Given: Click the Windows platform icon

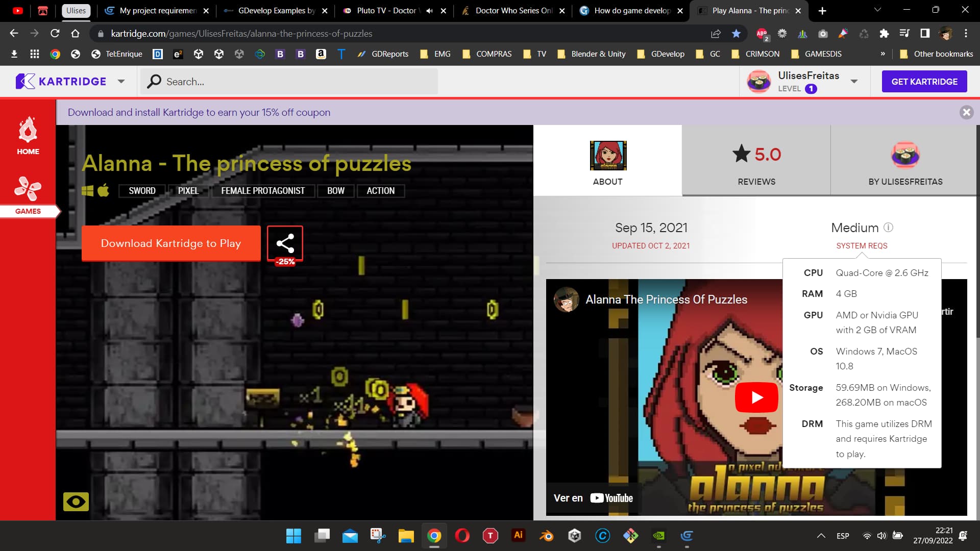Looking at the screenshot, I should pos(88,191).
